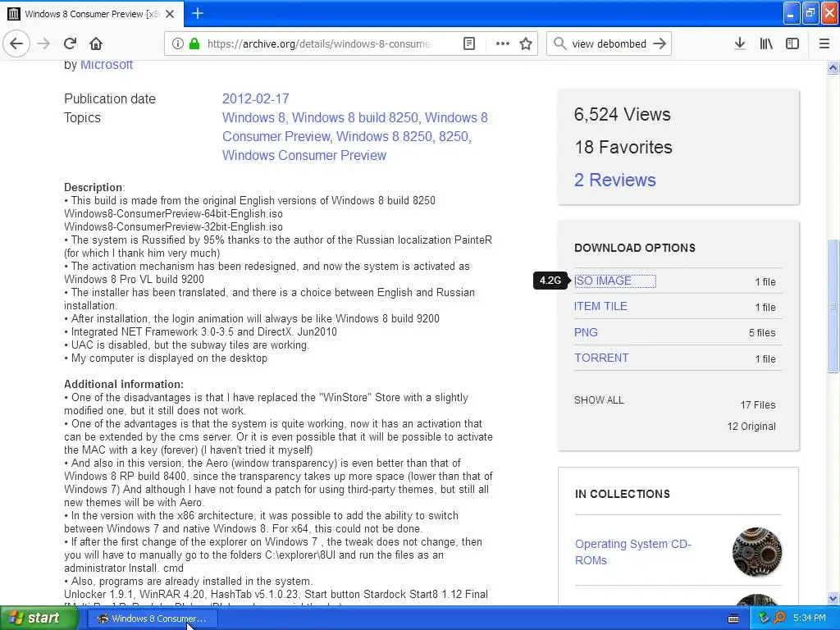840x630 pixels.
Task: Download the ISO IMAGE option
Action: [x=603, y=281]
